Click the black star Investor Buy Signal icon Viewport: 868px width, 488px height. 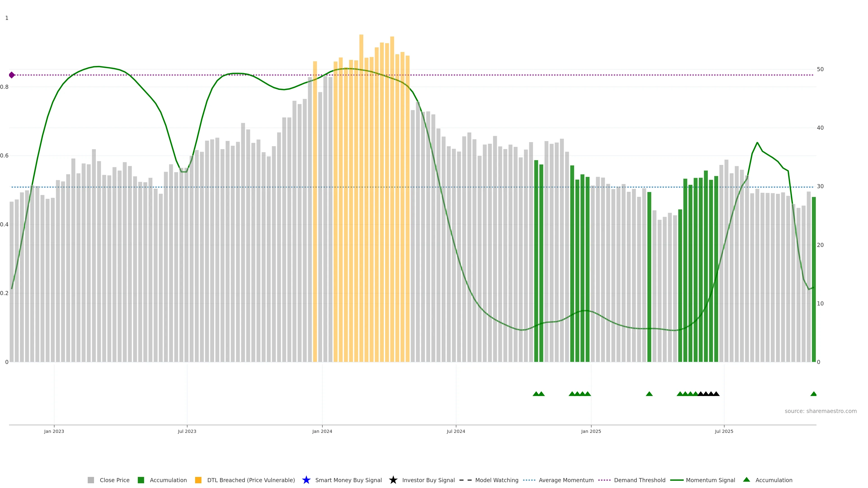[393, 480]
